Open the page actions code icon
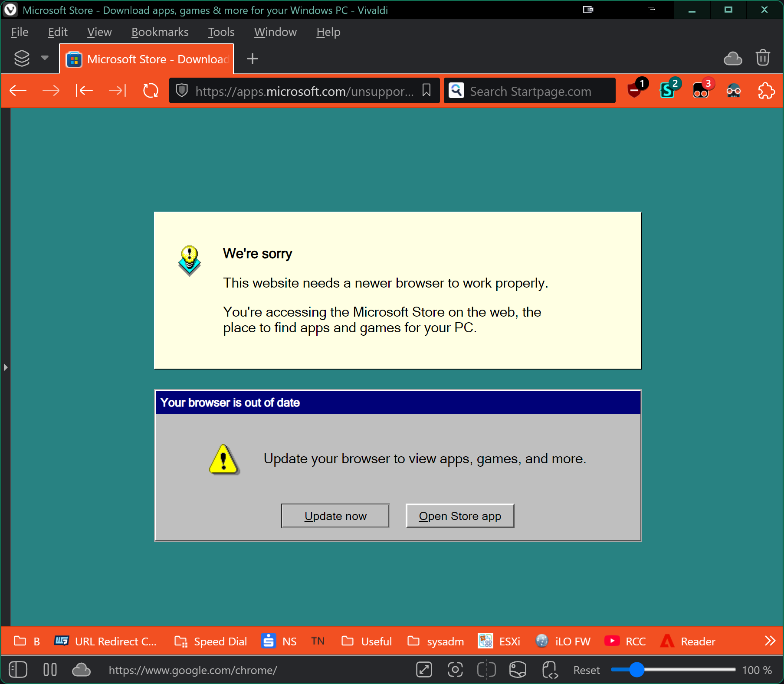784x684 pixels. pos(550,669)
